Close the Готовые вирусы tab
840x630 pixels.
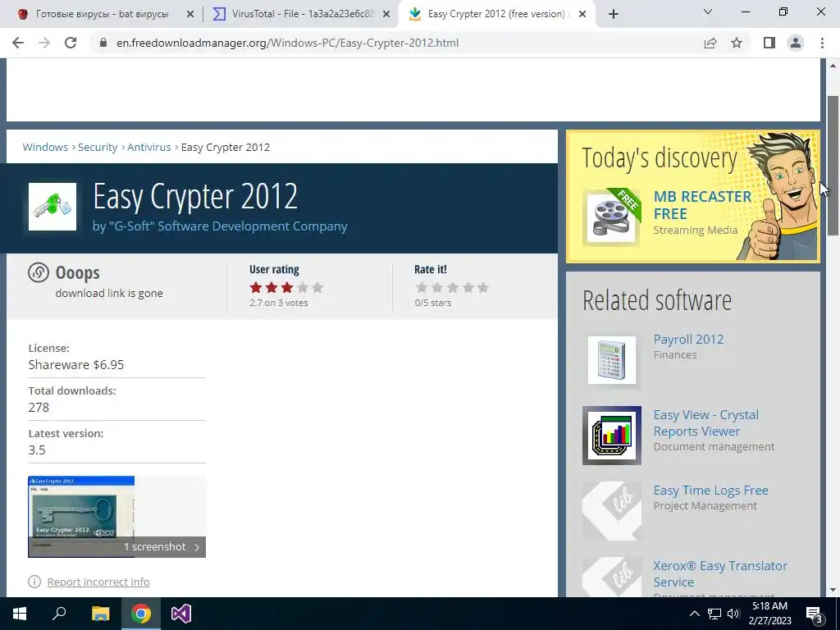pos(189,15)
